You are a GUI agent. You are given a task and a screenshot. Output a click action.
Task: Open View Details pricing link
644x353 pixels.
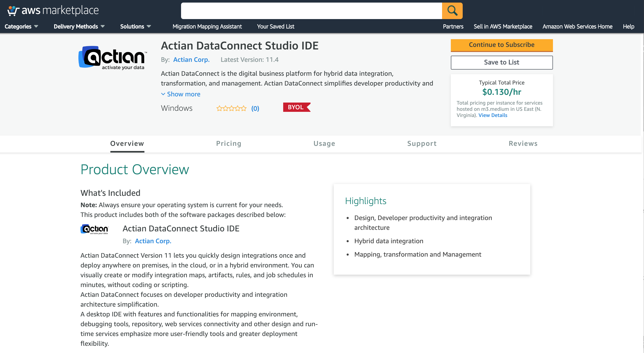point(493,115)
